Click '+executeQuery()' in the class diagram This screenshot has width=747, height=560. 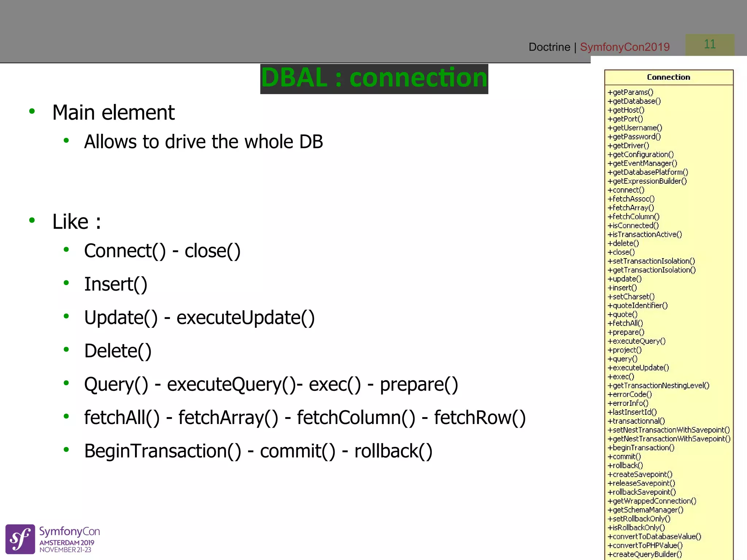[637, 341]
